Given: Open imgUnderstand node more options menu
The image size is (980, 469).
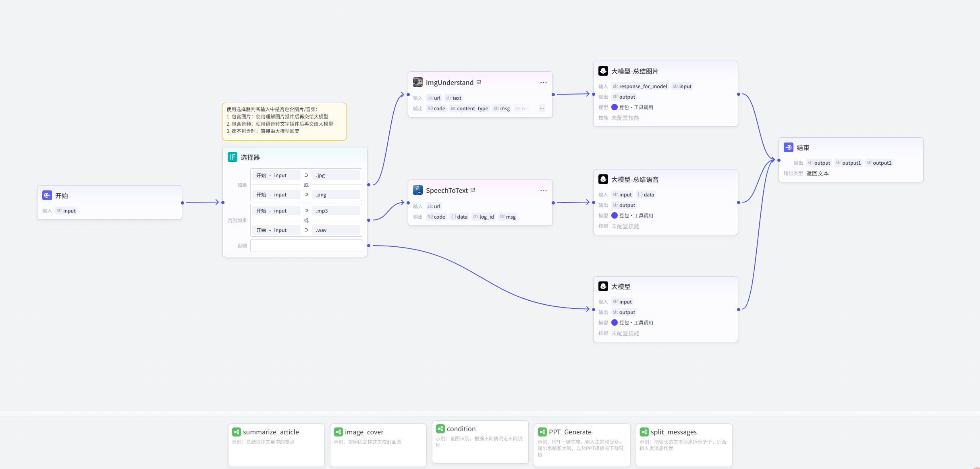Looking at the screenshot, I should tap(544, 83).
